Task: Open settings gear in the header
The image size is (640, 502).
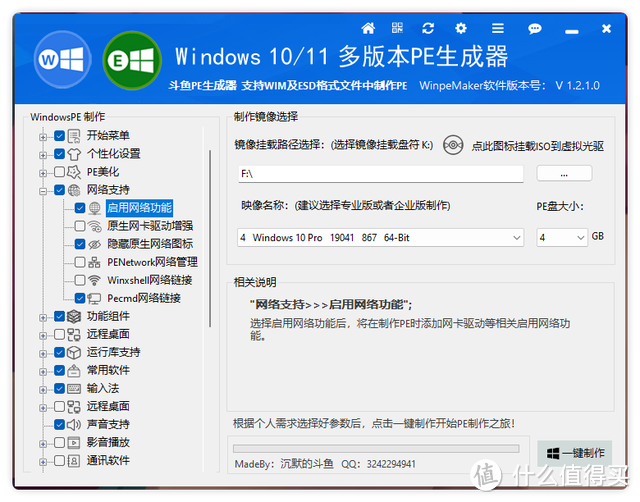Action: 461,28
